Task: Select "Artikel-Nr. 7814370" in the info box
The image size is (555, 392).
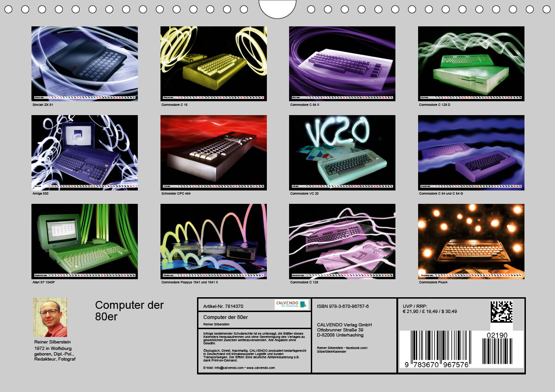Action: (223, 306)
